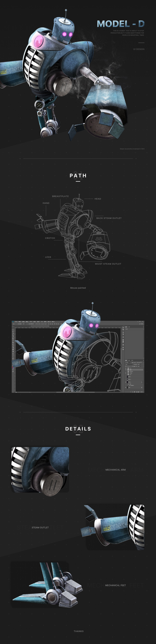156x644 pixels.
Task: Select the Horizontal Type tool
Action: pos(13,355)
